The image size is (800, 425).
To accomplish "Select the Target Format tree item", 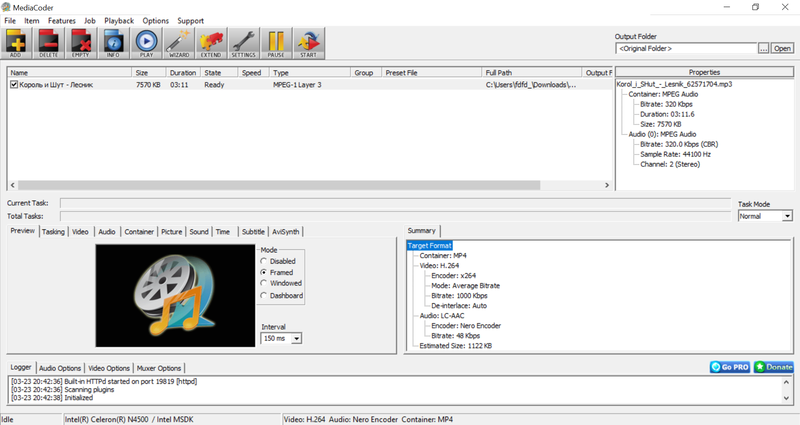I will [x=430, y=245].
